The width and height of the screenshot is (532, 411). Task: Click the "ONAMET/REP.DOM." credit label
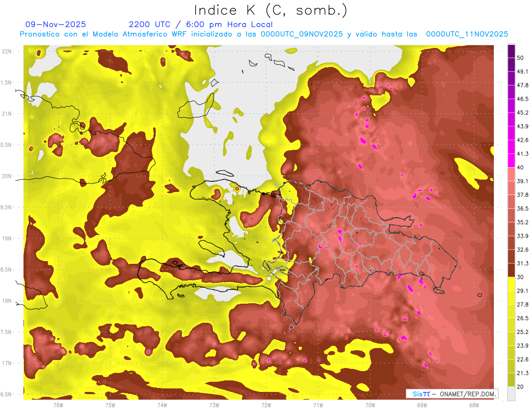[467, 394]
